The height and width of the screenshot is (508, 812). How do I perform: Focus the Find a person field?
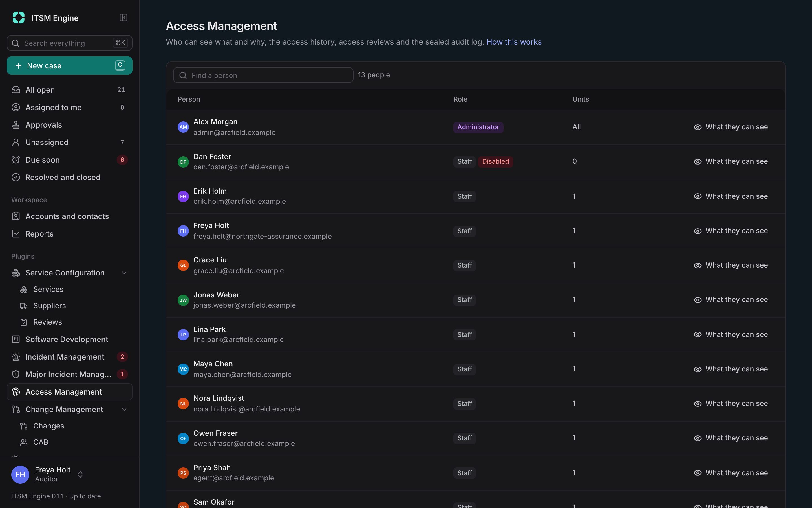(x=263, y=75)
